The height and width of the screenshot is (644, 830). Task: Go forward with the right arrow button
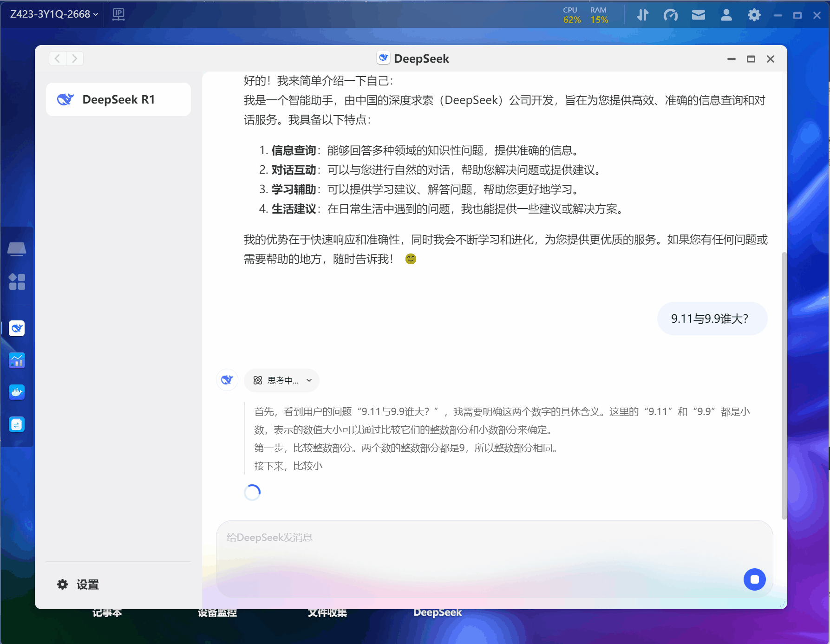click(x=75, y=59)
